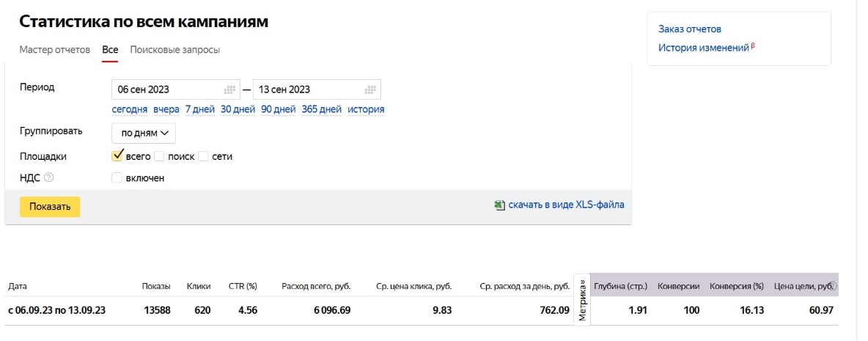Screen dimensions: 868x341
Task: Open Заказ отчетов link
Action: click(690, 29)
